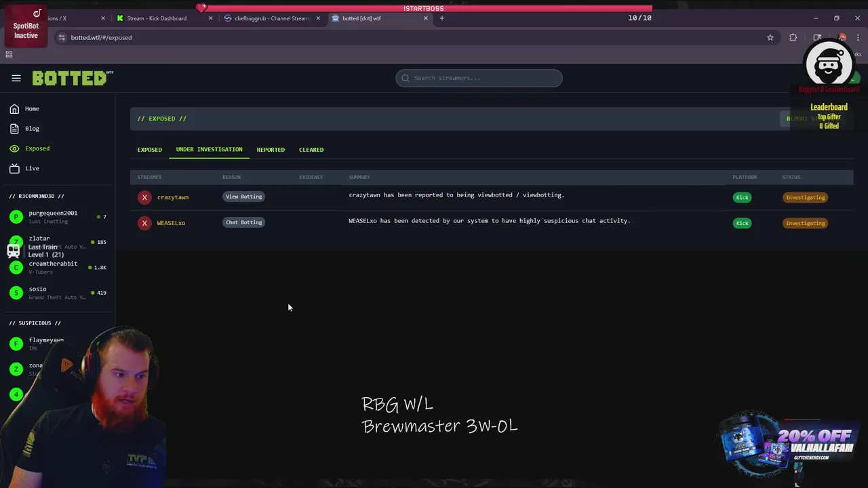The width and height of the screenshot is (868, 488).
Task: Open the crazytawn streamer link
Action: pyautogui.click(x=173, y=197)
